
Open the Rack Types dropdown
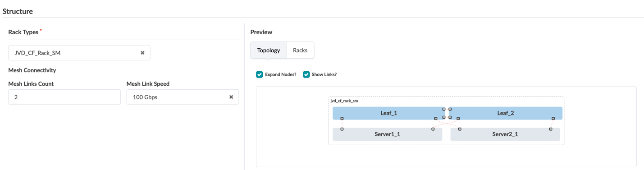tap(79, 53)
